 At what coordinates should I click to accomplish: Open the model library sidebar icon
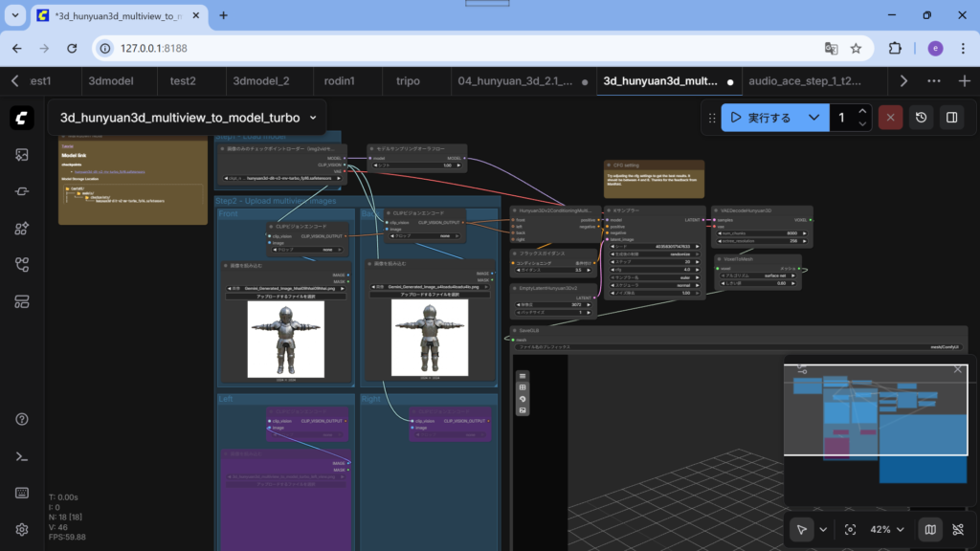click(22, 228)
